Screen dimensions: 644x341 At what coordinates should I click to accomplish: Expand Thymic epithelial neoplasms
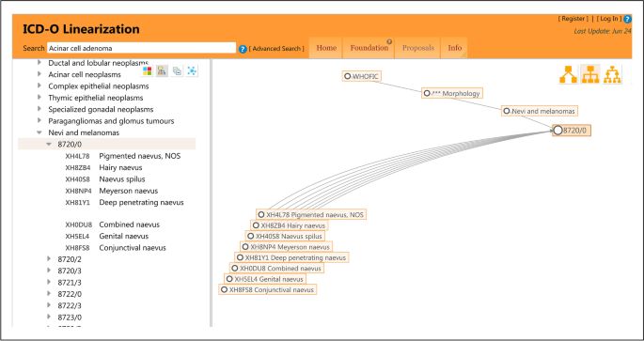tap(39, 98)
